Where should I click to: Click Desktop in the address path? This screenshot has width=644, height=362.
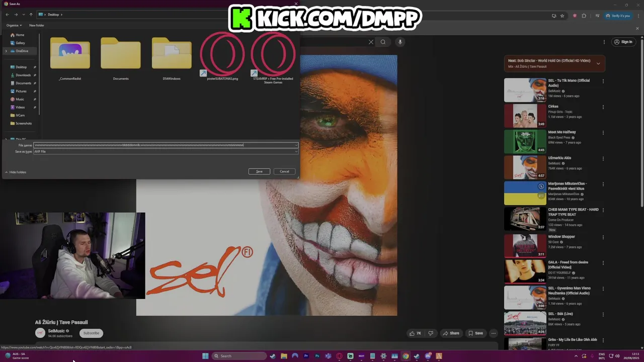point(53,15)
